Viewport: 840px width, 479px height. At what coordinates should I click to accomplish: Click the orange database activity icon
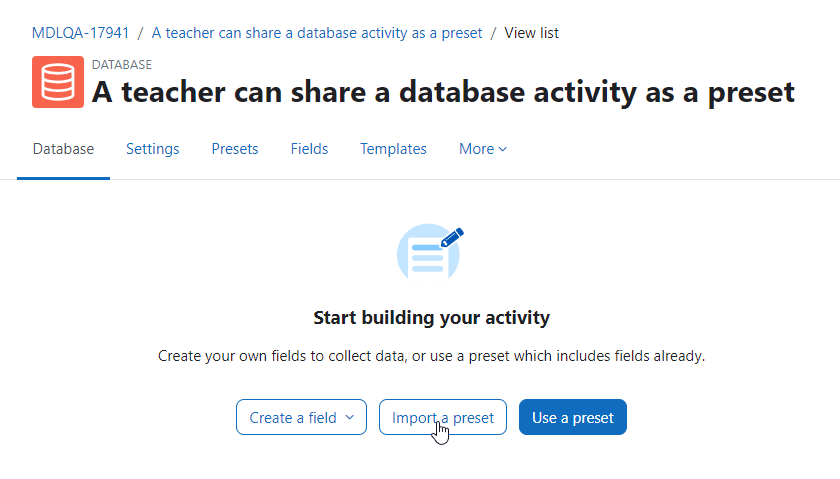click(58, 82)
